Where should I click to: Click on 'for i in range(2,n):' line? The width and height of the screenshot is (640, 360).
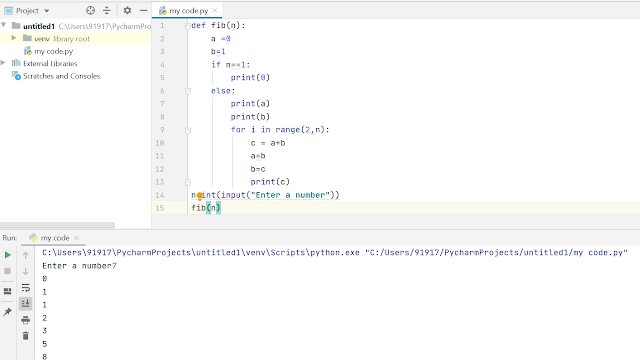pos(280,129)
